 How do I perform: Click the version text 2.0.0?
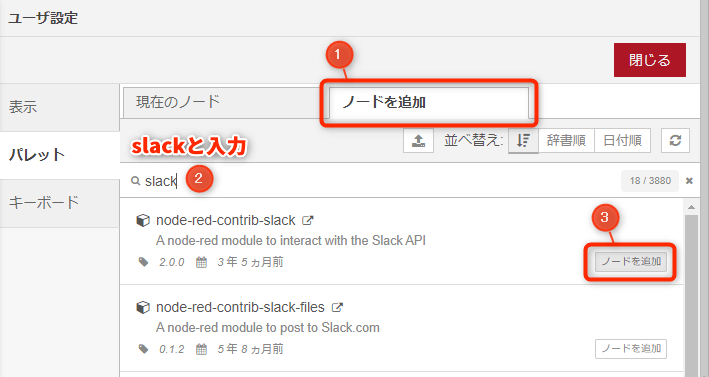(x=171, y=262)
